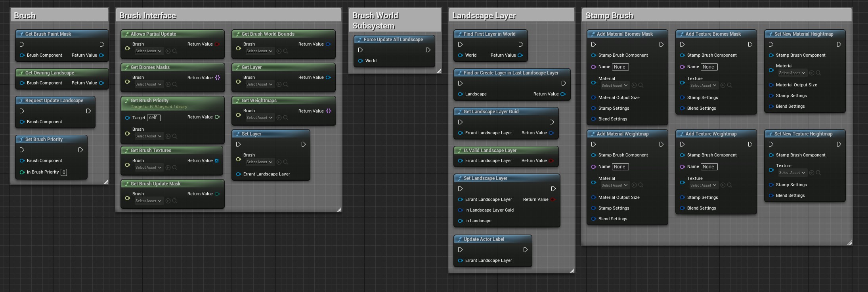Image resolution: width=868 pixels, height=292 pixels.
Task: Click exec output pin of Update Actor Label
Action: pyautogui.click(x=525, y=250)
